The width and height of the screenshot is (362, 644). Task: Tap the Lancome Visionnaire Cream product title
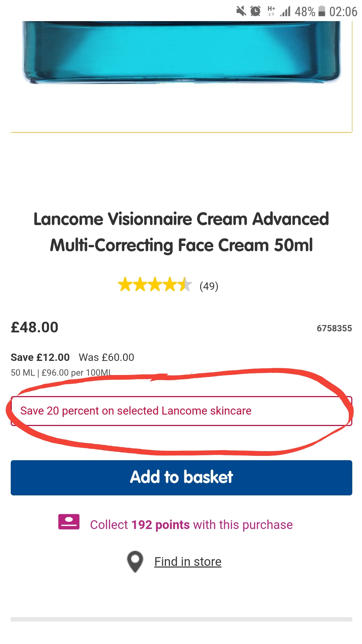(x=181, y=232)
